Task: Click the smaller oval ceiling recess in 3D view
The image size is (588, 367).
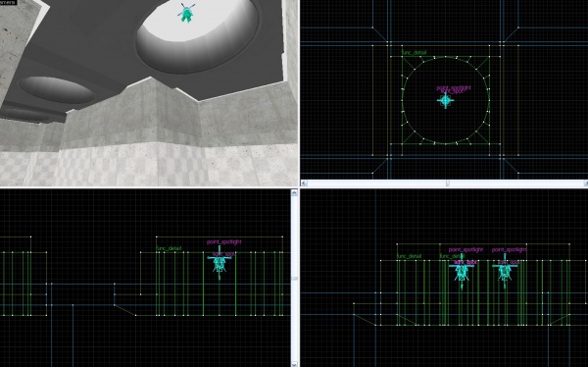Action: tap(58, 89)
